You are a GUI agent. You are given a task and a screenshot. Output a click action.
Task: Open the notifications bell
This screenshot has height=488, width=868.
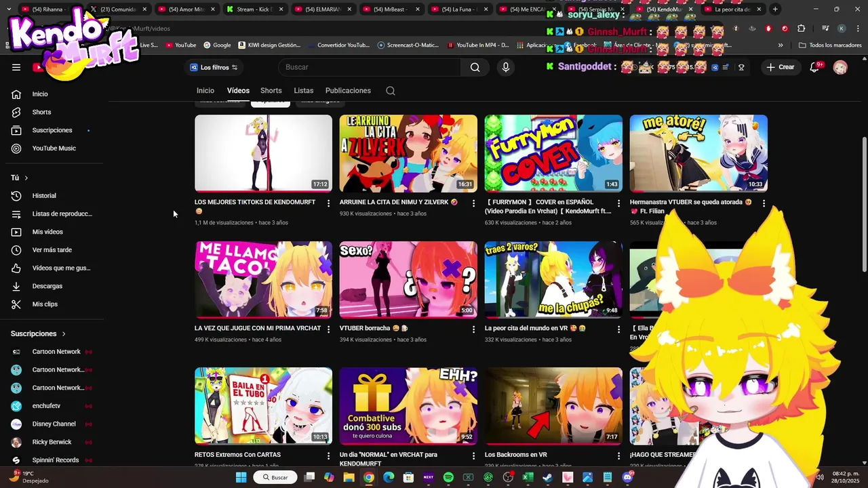(815, 67)
